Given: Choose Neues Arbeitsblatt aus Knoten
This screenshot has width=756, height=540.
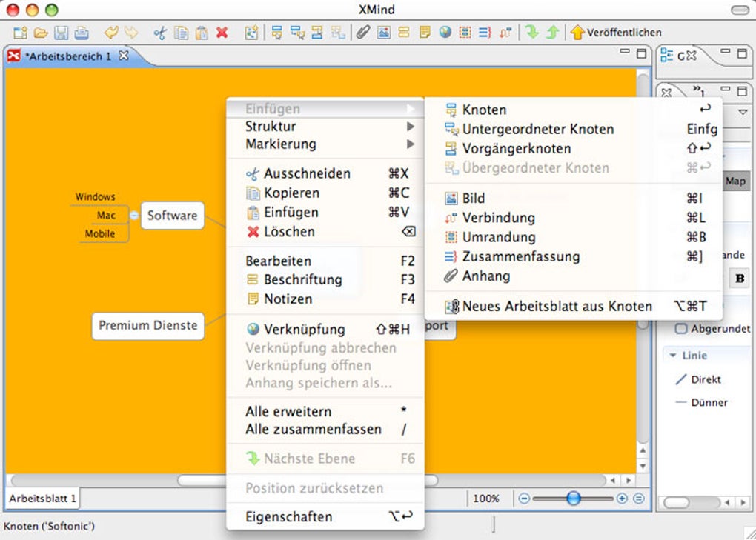Looking at the screenshot, I should point(573,307).
